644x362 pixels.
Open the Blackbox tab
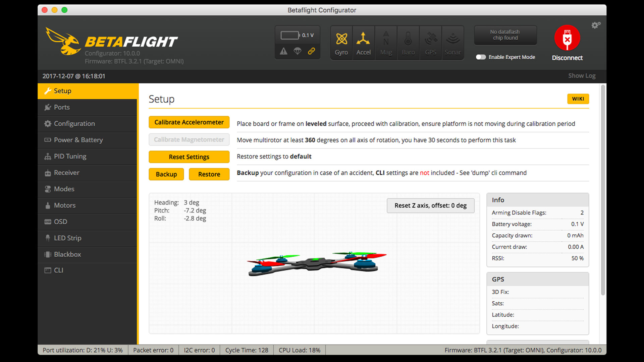click(x=87, y=254)
